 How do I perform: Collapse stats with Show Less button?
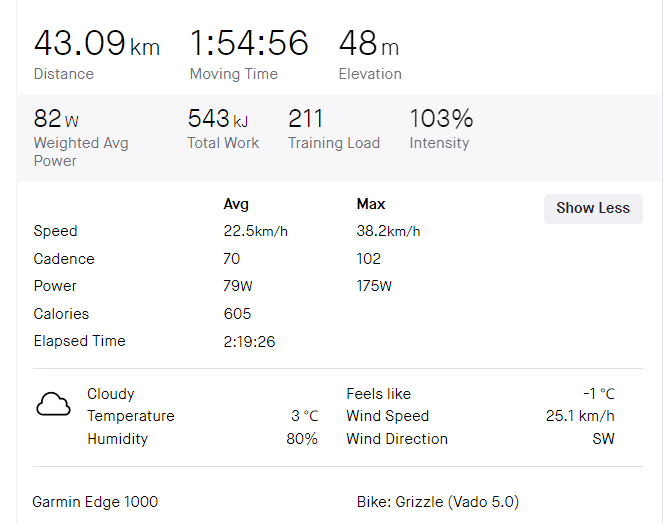coord(593,208)
